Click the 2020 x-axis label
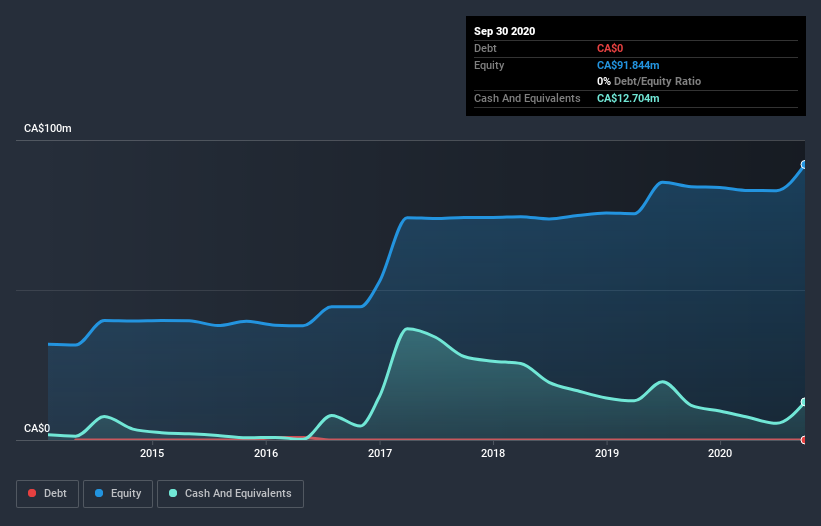The image size is (821, 526). click(x=720, y=453)
